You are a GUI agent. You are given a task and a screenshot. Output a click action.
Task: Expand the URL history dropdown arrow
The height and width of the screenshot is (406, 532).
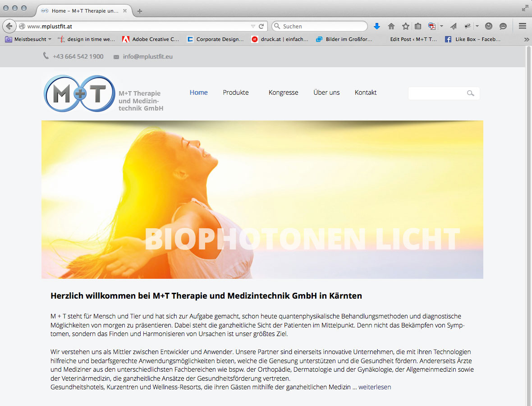(x=253, y=26)
